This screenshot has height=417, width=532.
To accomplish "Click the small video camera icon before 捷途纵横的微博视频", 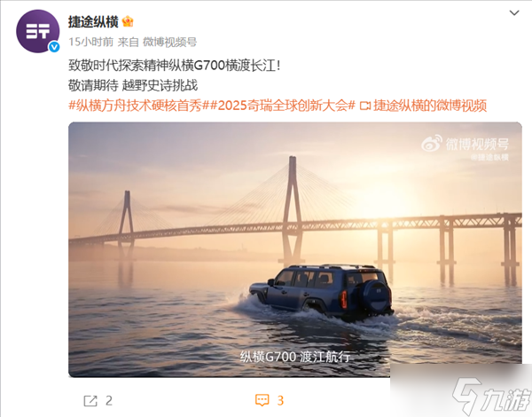I will [x=365, y=106].
